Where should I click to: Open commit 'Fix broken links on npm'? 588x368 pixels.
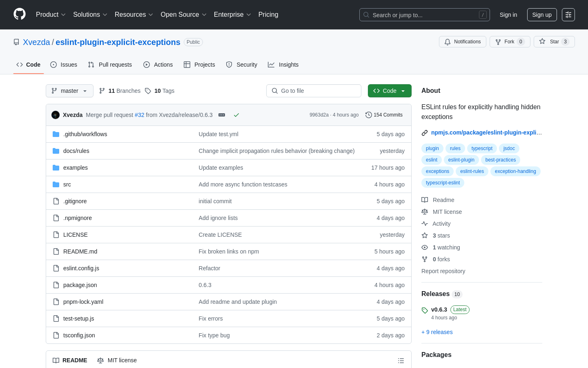point(229,251)
